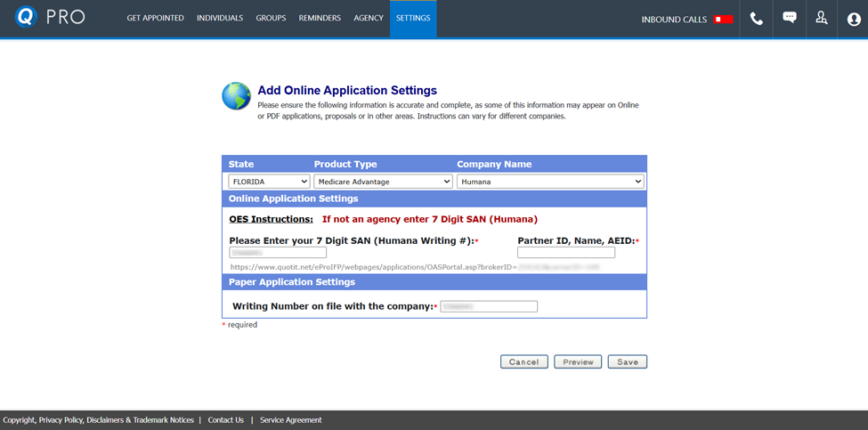Toggle the Inbound Calls red switch
The width and height of the screenshot is (868, 430).
(723, 20)
